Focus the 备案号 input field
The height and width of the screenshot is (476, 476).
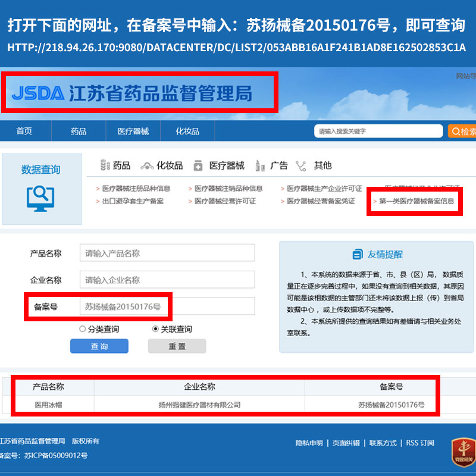167,306
